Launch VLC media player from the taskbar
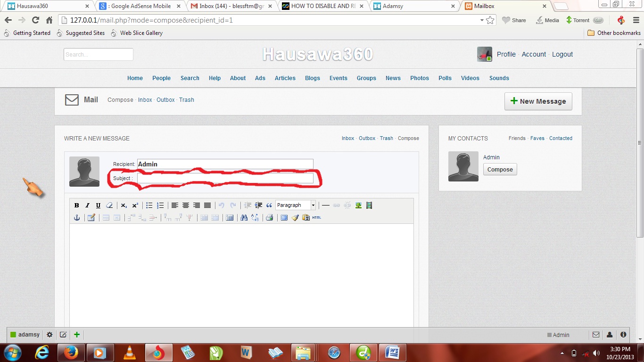644x362 pixels. (x=129, y=353)
